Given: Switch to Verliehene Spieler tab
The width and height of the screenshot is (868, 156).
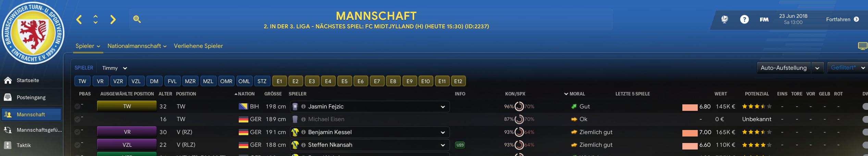Looking at the screenshot, I should [198, 46].
